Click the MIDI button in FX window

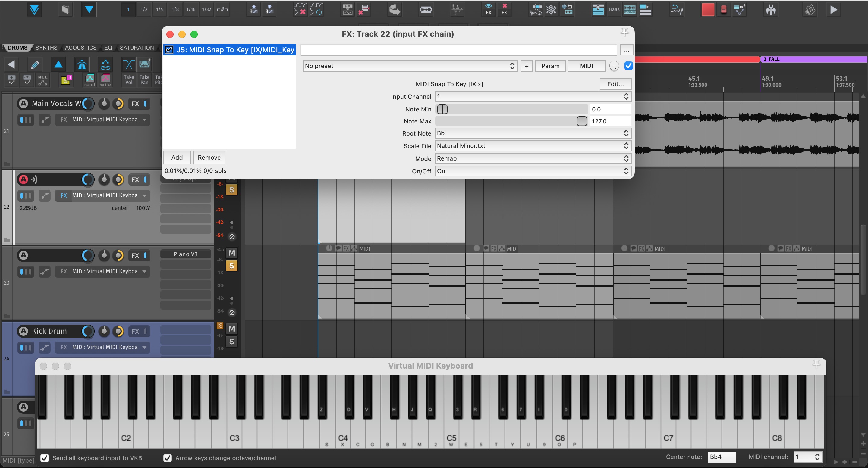click(586, 66)
